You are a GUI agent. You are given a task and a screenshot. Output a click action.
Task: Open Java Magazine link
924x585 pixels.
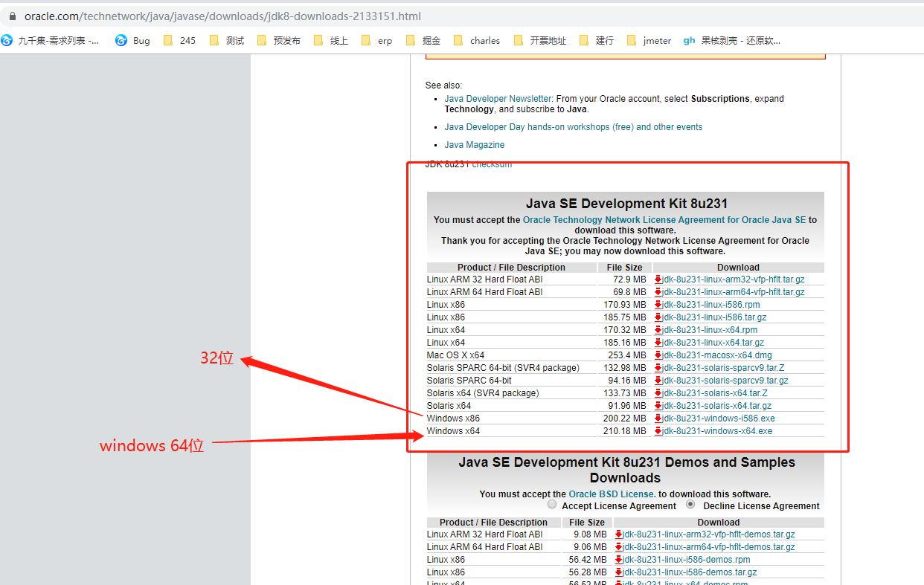point(475,145)
